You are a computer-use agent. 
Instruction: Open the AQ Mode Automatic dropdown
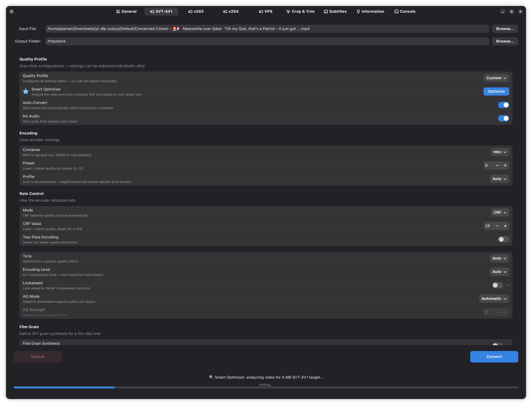pos(494,298)
